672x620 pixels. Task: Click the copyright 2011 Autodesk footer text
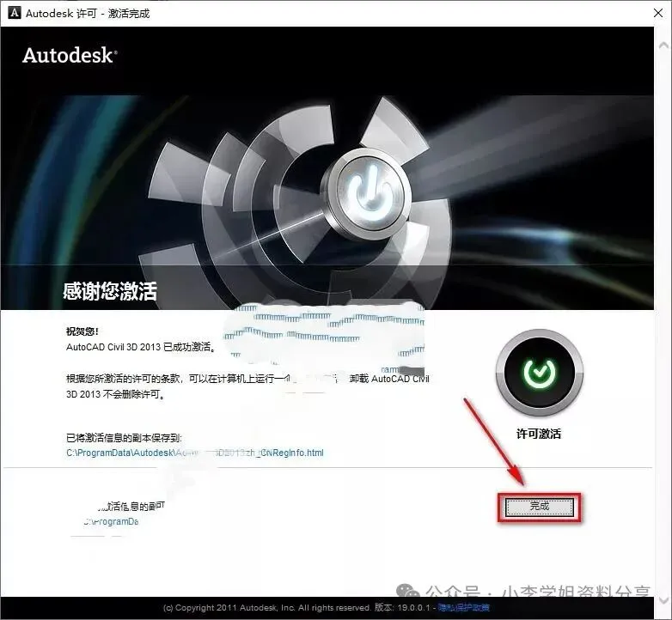pyautogui.click(x=266, y=608)
